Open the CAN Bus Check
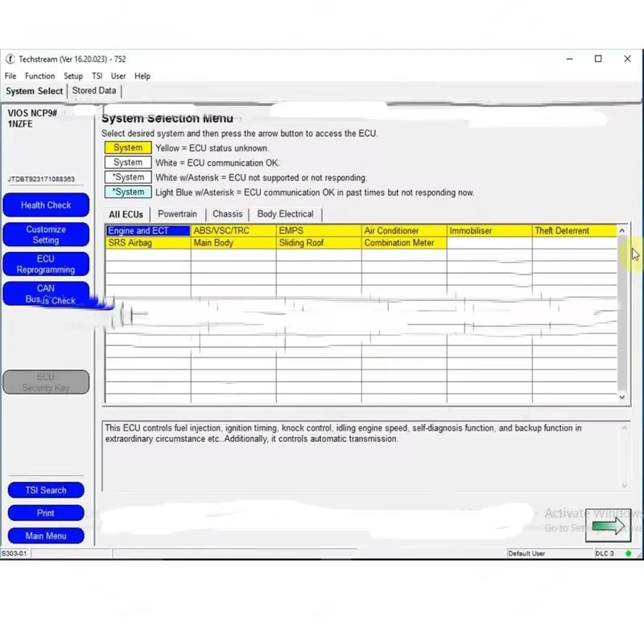The width and height of the screenshot is (644, 644). click(46, 294)
